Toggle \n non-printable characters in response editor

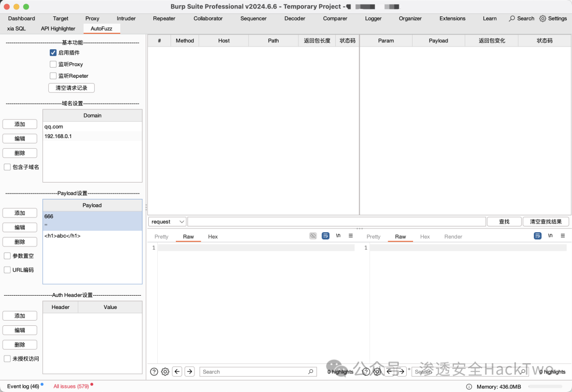tap(550, 236)
